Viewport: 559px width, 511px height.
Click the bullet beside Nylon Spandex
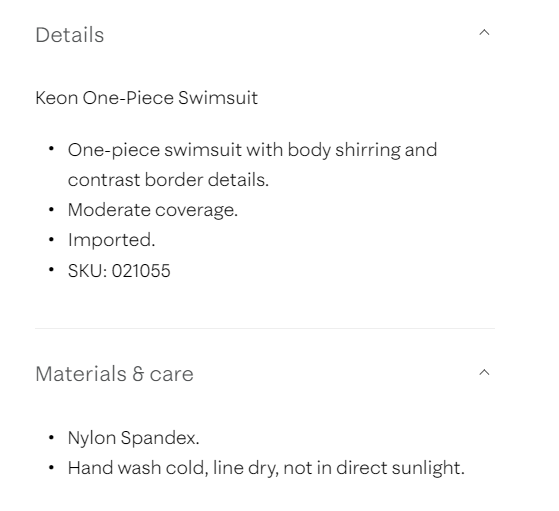click(51, 437)
